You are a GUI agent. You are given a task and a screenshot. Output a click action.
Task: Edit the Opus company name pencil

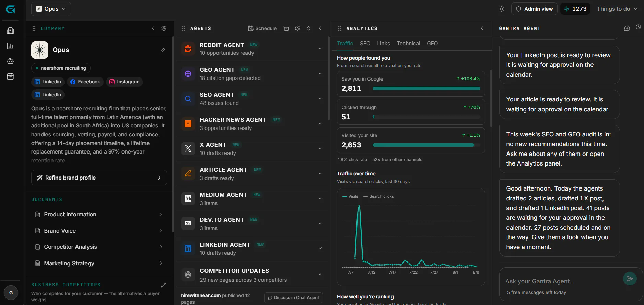click(x=163, y=50)
